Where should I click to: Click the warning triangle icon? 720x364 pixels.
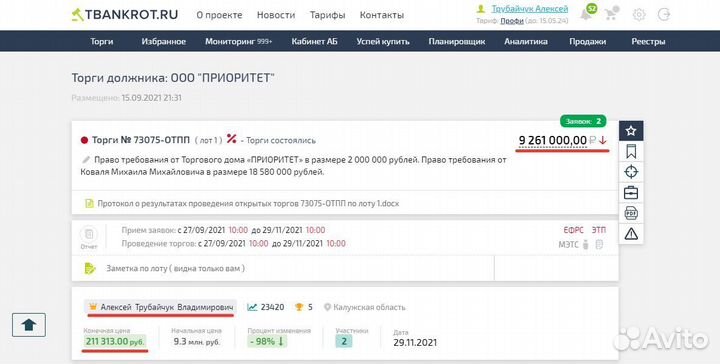click(x=631, y=234)
